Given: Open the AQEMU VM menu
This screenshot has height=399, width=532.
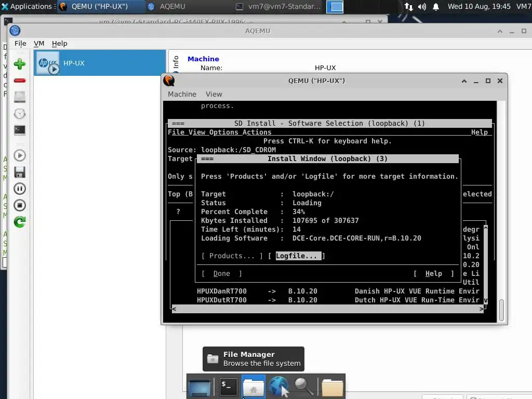Looking at the screenshot, I should coord(39,44).
